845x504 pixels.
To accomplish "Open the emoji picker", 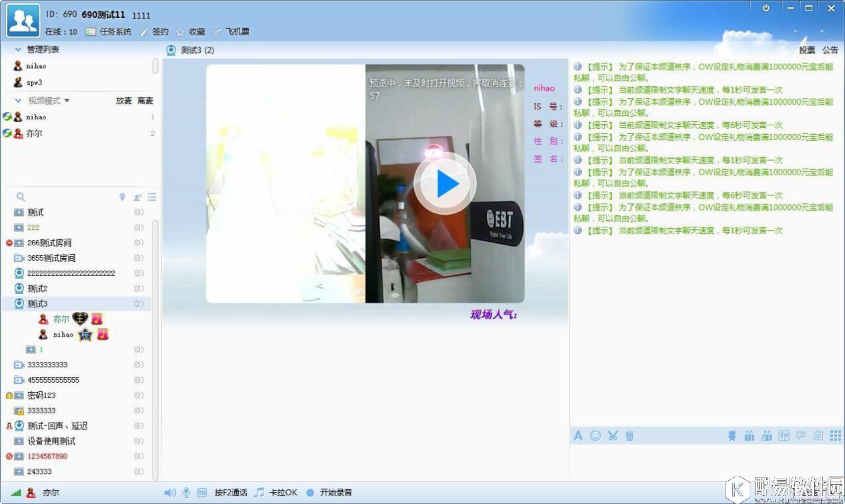I will tap(595, 435).
